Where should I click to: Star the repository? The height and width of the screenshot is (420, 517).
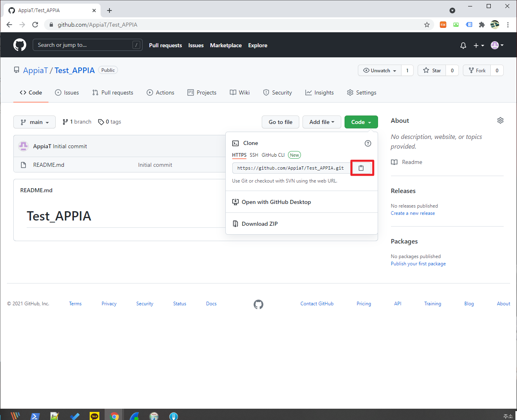[x=432, y=70]
